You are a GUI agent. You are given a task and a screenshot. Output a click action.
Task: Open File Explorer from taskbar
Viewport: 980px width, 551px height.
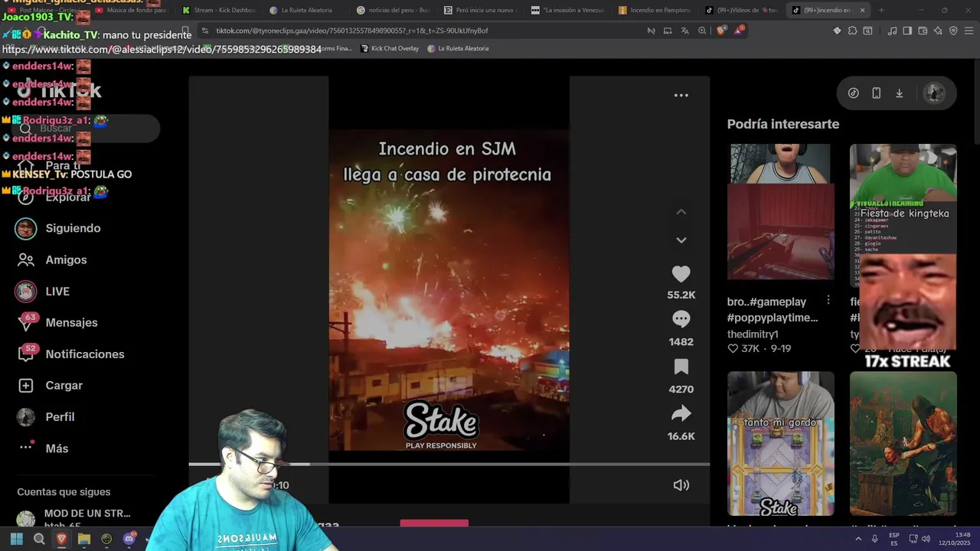[84, 539]
